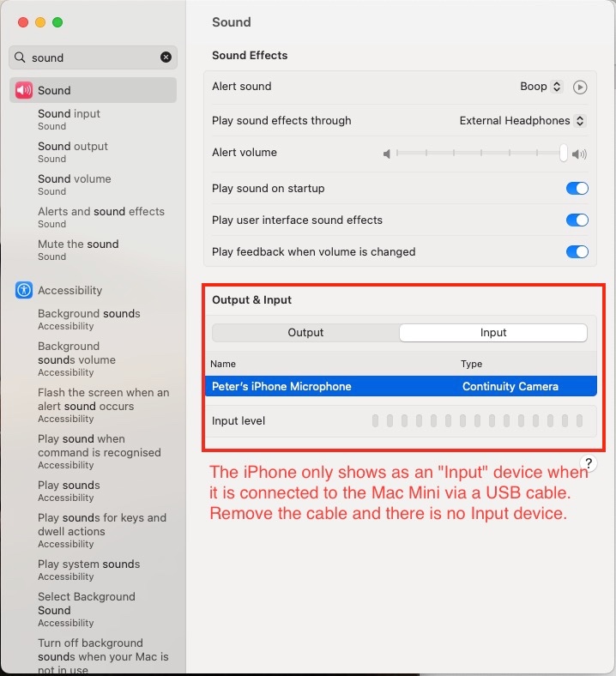Click into the sound search field

tap(93, 57)
